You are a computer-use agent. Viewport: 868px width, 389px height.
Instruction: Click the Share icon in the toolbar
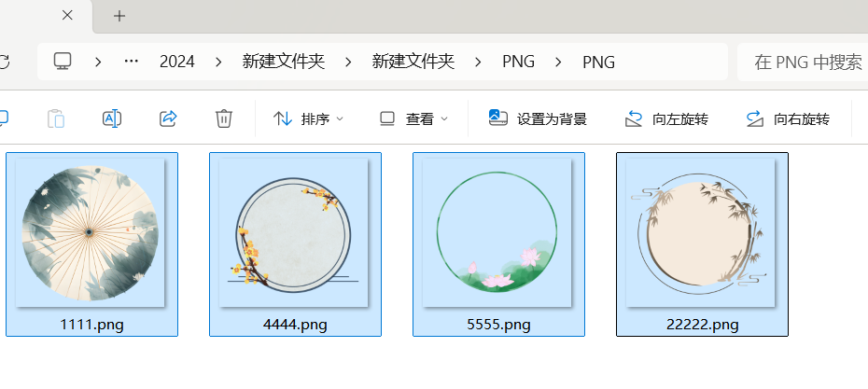(x=168, y=118)
